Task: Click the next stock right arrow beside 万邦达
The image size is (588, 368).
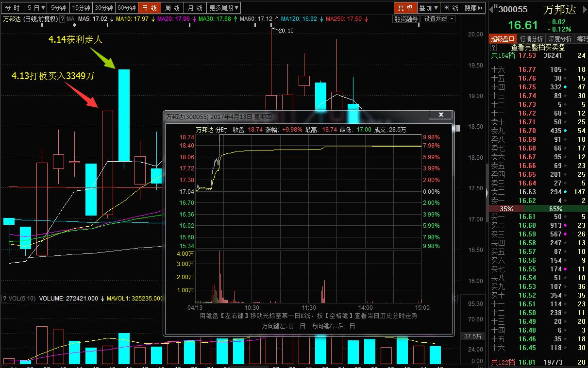Action: (x=584, y=8)
